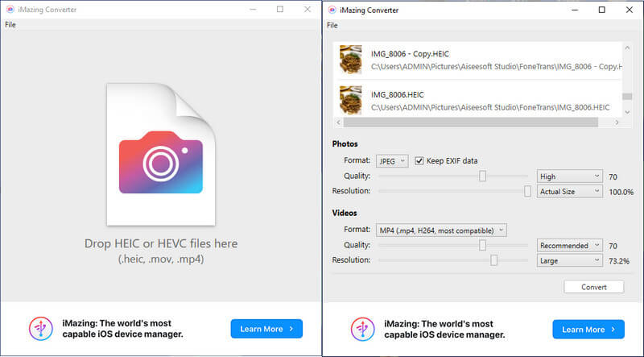Image resolution: width=644 pixels, height=357 pixels.
Task: Close the right iMazing Converter window
Action: click(630, 10)
